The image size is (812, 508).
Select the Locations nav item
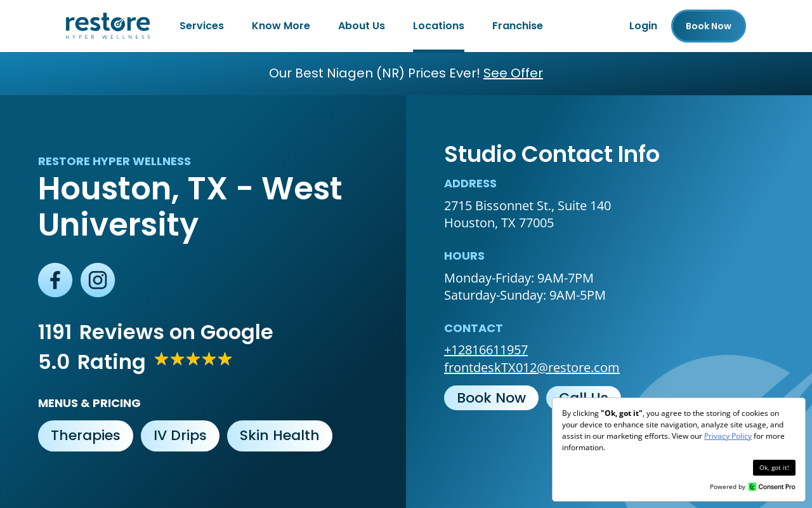(438, 26)
